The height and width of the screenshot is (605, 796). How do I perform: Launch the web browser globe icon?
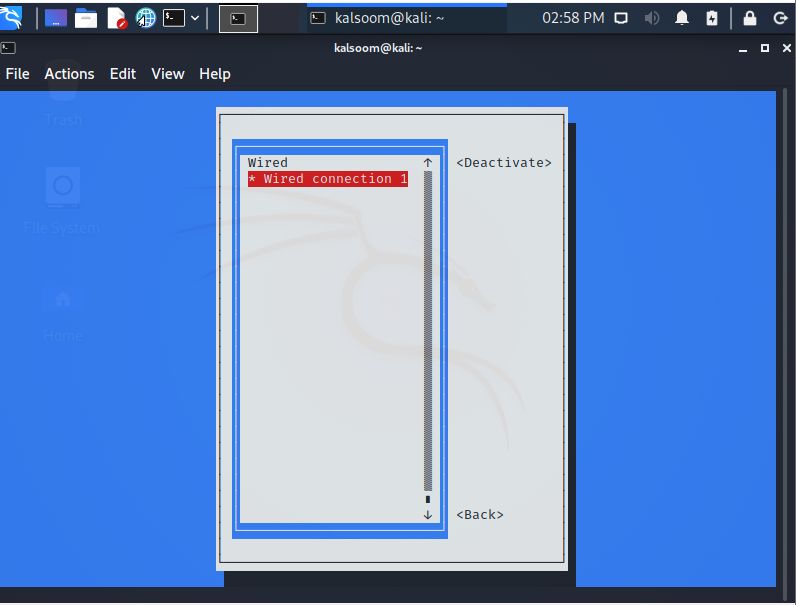point(146,19)
